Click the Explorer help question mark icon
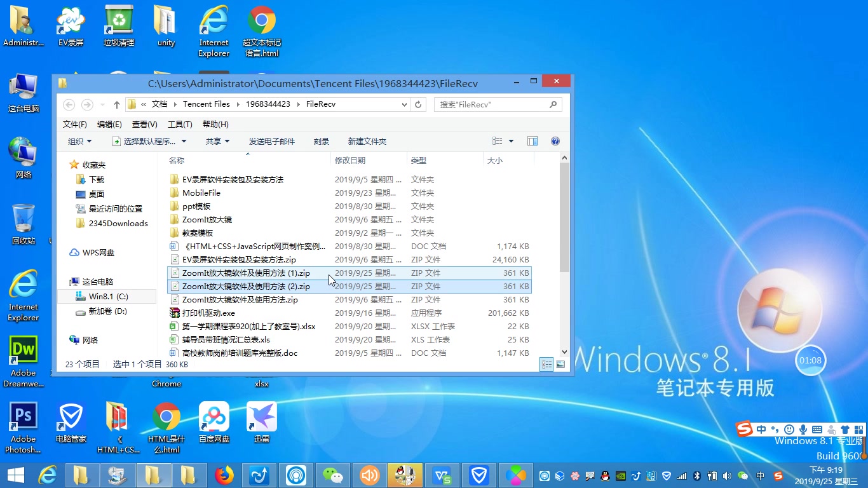 pos(555,140)
